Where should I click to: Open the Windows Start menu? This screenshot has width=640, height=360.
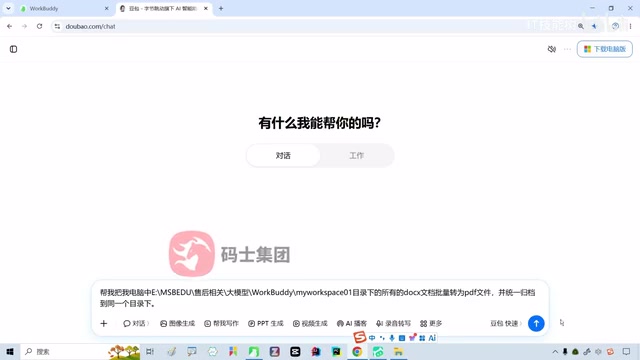click(10, 351)
